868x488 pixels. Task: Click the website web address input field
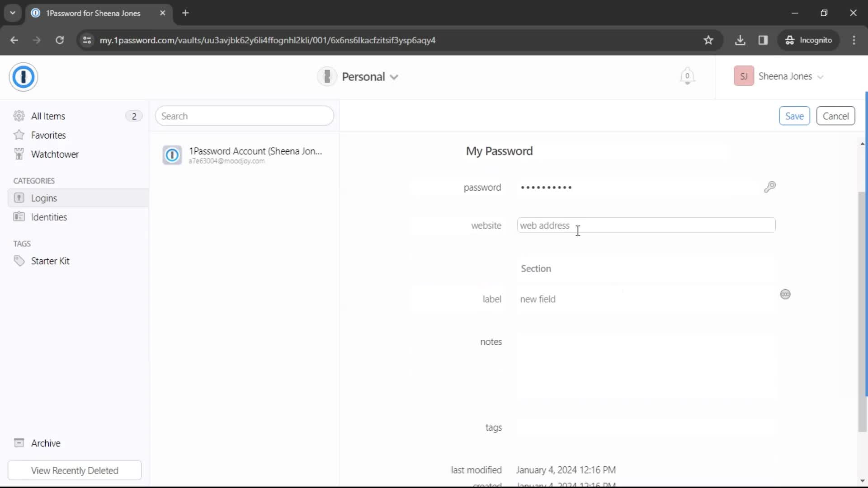[x=647, y=225]
